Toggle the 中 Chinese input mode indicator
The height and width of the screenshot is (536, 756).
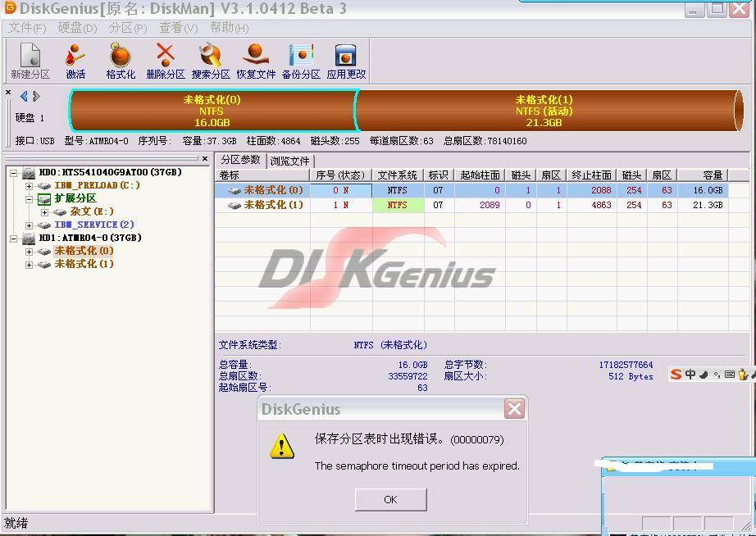(690, 374)
